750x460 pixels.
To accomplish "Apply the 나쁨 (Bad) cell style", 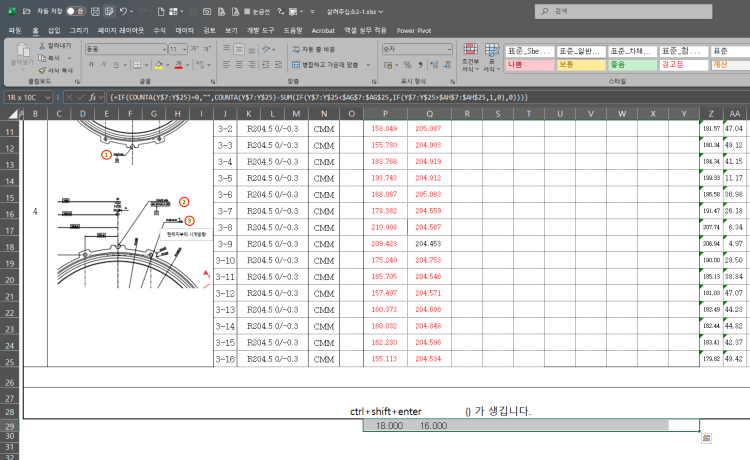I will (529, 63).
